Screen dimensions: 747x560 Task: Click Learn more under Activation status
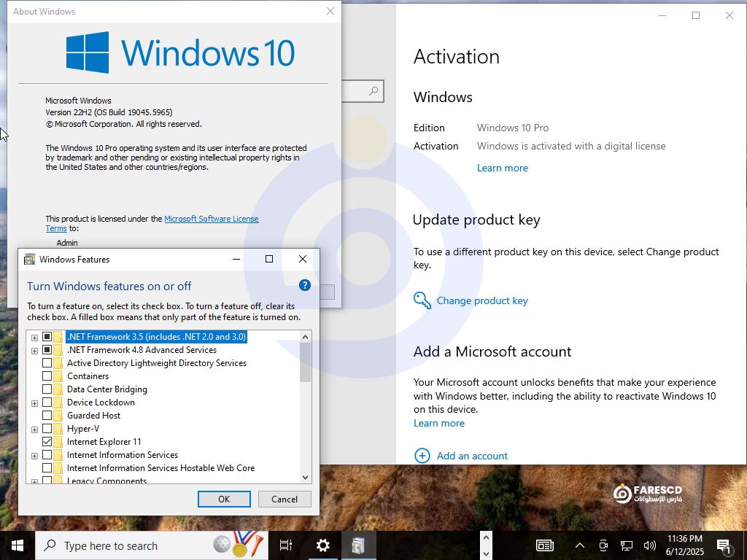(502, 168)
